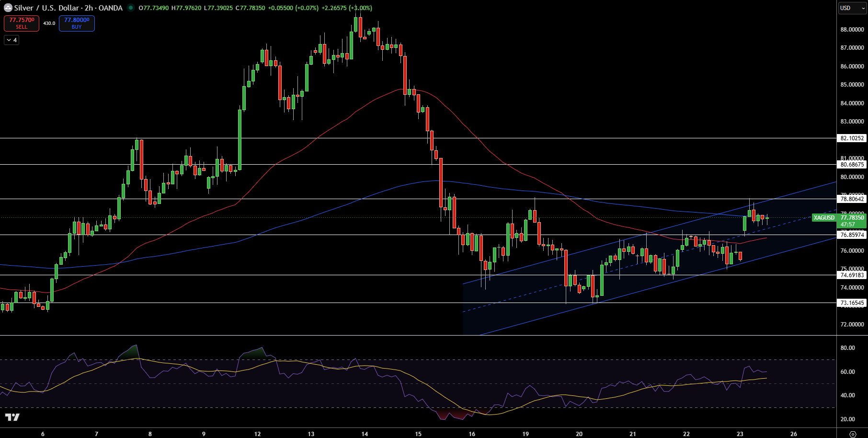This screenshot has width=868, height=438.
Task: Click the RSI 80.00 axis label
Action: (847, 348)
